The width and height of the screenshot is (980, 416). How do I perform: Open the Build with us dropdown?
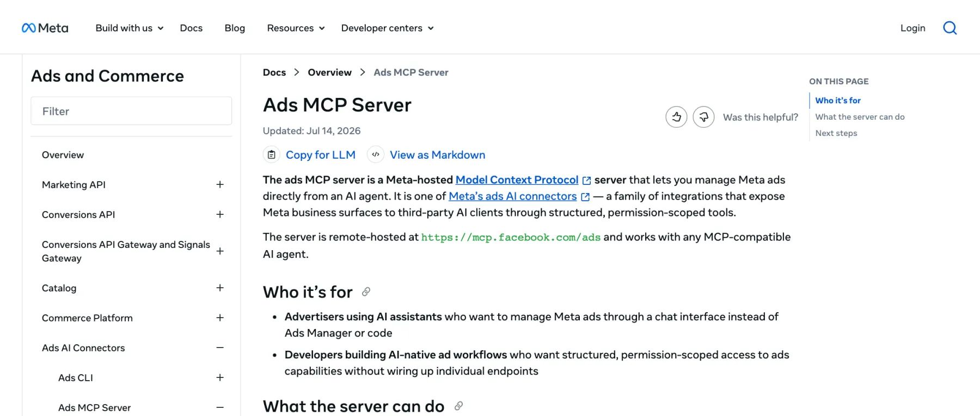[130, 28]
